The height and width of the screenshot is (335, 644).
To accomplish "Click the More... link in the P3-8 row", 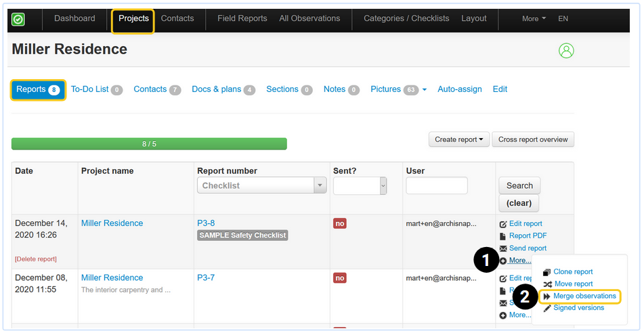I will (x=520, y=261).
